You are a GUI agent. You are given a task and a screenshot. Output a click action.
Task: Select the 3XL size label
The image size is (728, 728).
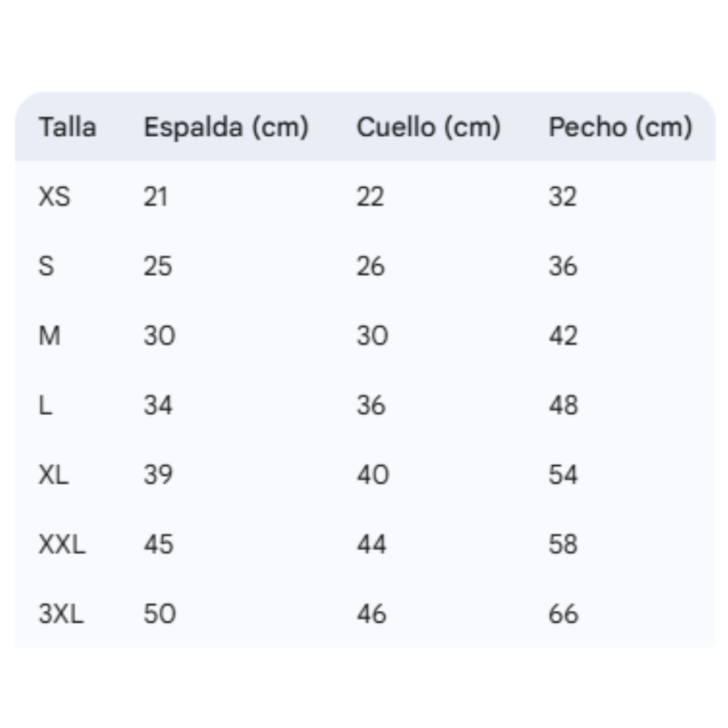61,614
